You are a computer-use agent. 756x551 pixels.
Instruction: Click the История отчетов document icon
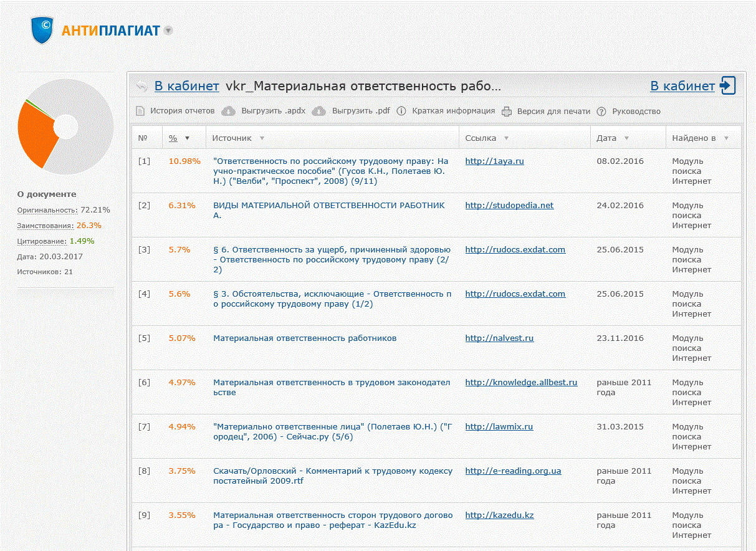pos(140,111)
